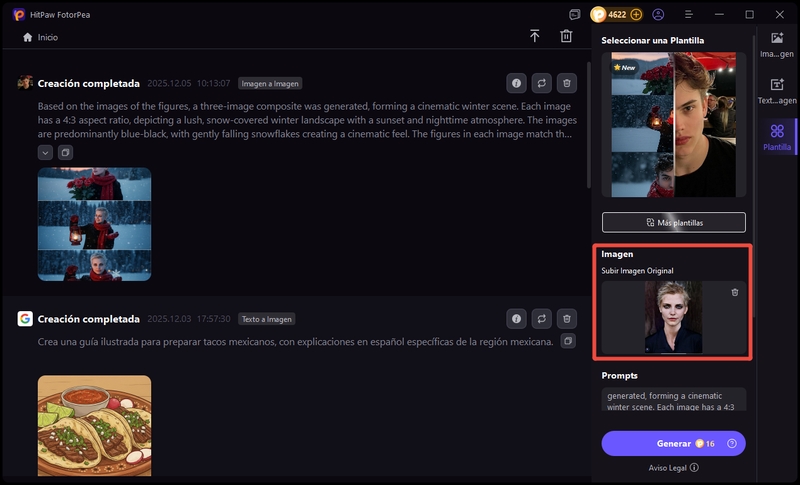Switch to the Text to Image tab
Image resolution: width=800 pixels, height=485 pixels.
coord(777,91)
